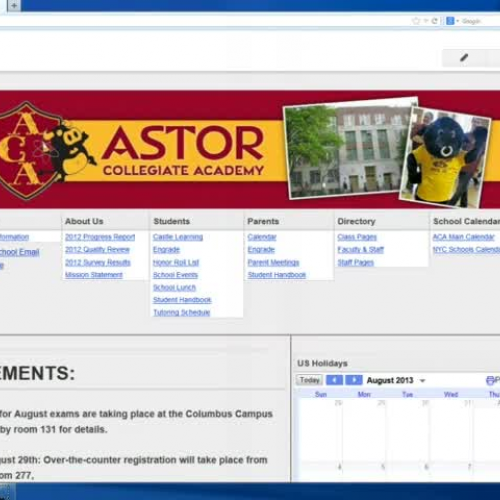Screen dimensions: 500x500
Task: Open the School Email link
Action: [x=19, y=252]
